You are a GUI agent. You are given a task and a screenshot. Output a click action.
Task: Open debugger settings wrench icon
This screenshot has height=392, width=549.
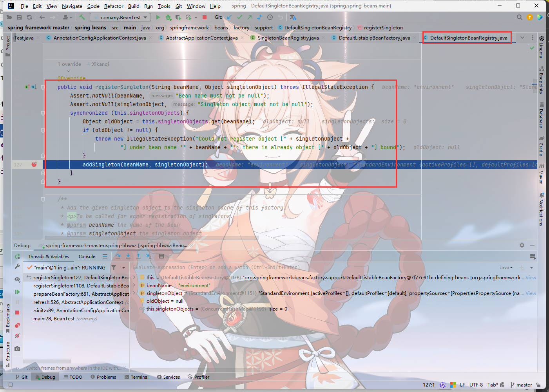(17, 266)
